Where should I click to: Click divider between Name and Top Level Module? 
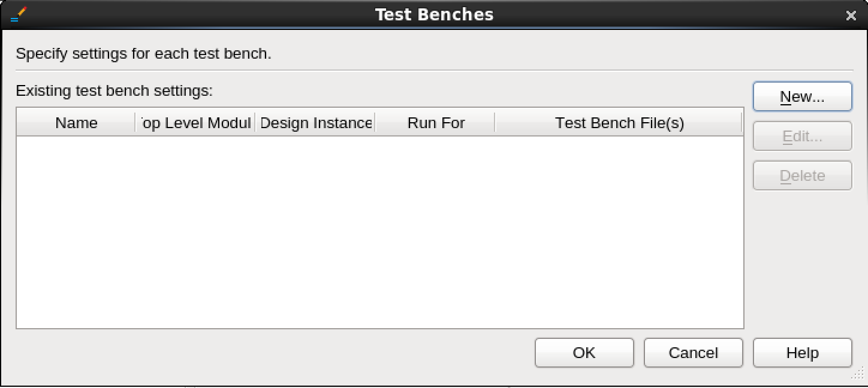coord(135,123)
